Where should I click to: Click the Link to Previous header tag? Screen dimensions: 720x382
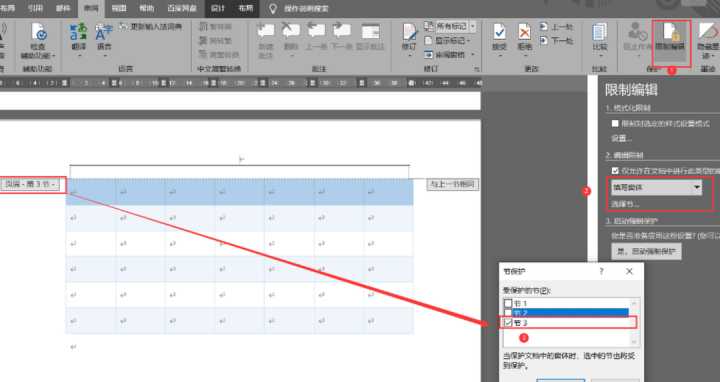click(453, 184)
